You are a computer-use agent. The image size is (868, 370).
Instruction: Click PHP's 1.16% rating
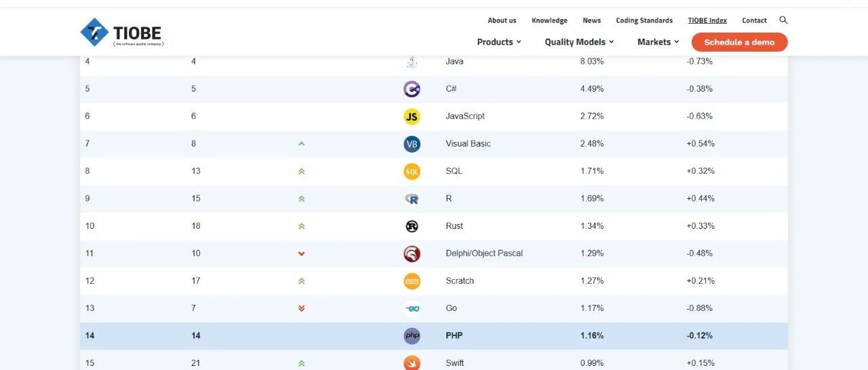click(592, 335)
